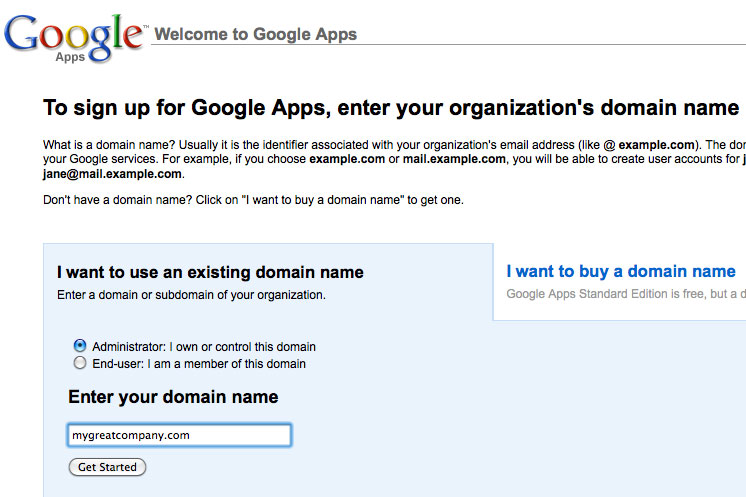
Task: Click the I want to use an existing domain name heading
Action: [x=210, y=273]
